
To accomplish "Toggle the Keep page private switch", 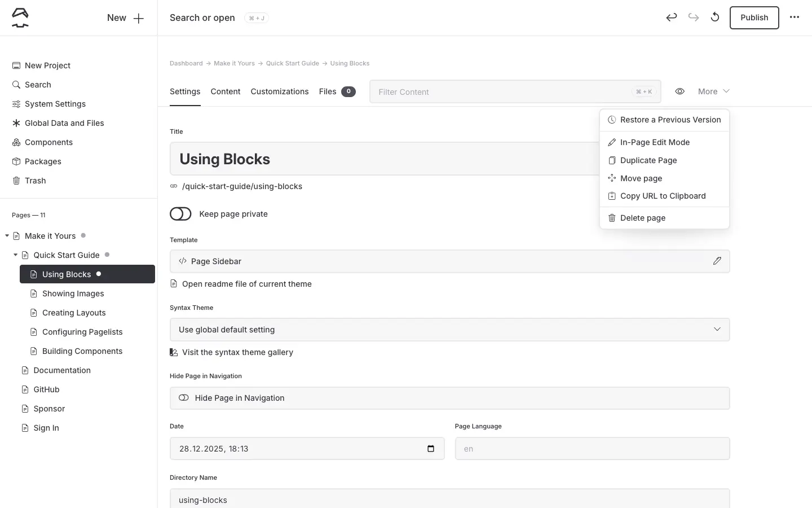I will [180, 214].
